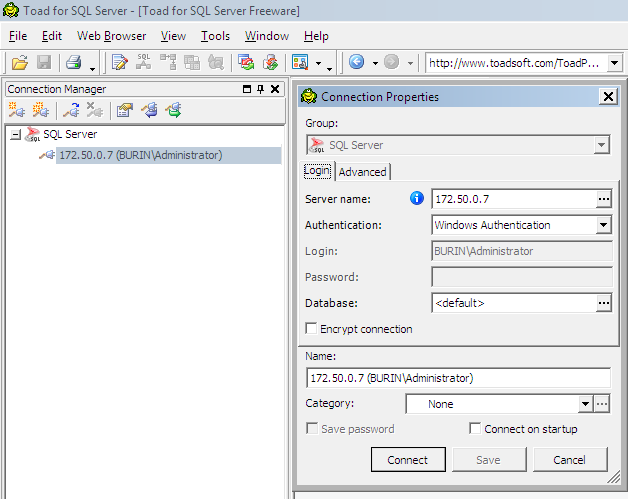This screenshot has width=628, height=499.
Task: Switch to the Advanced tab
Action: [363, 172]
